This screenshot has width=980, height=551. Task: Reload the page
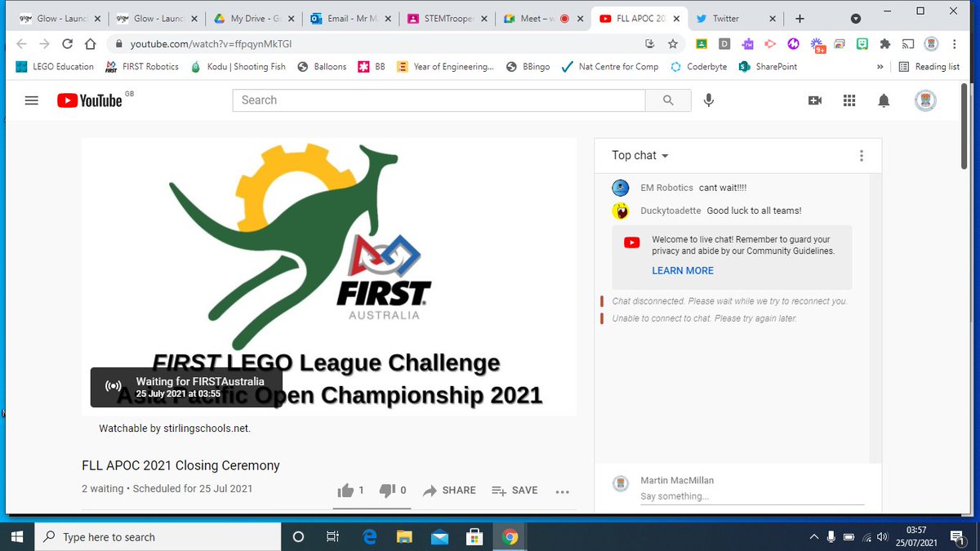67,44
